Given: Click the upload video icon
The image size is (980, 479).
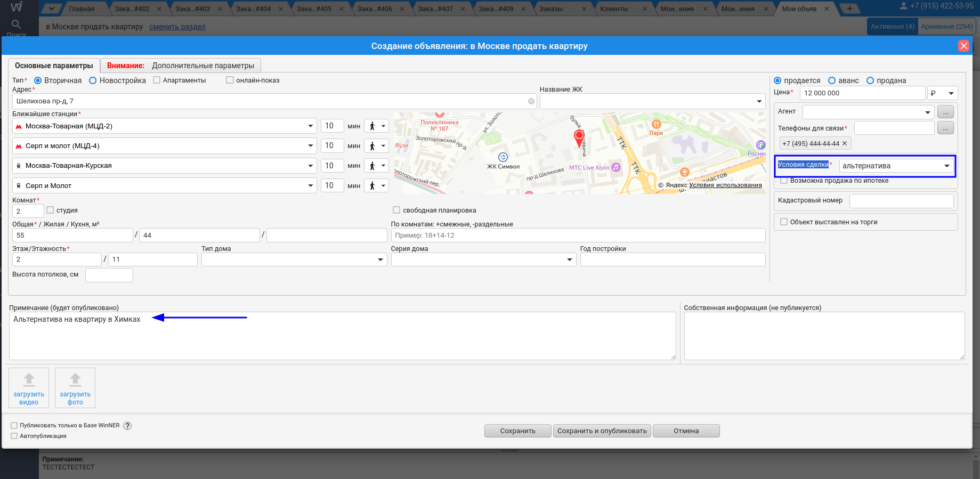Looking at the screenshot, I should [29, 380].
